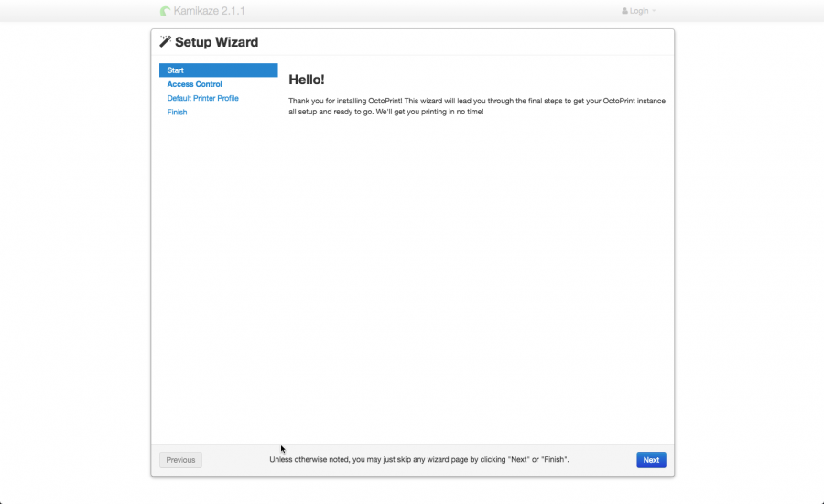
Task: Click the empty middle of the top navigation bar
Action: point(412,11)
